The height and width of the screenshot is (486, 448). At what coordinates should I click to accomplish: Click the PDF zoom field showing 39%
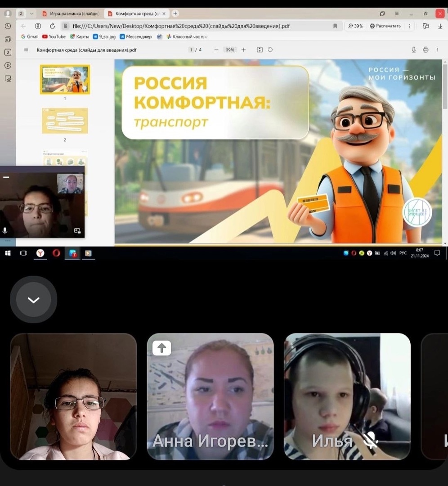(230, 50)
